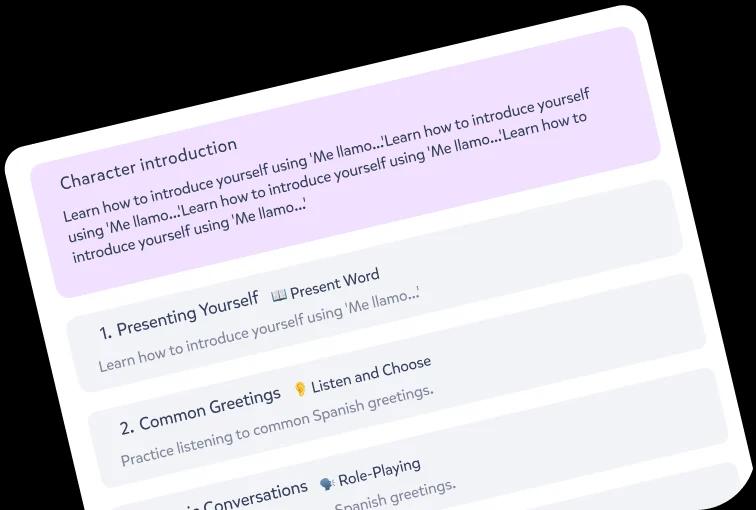
Task: Click the Character introduction heading
Action: (x=148, y=164)
